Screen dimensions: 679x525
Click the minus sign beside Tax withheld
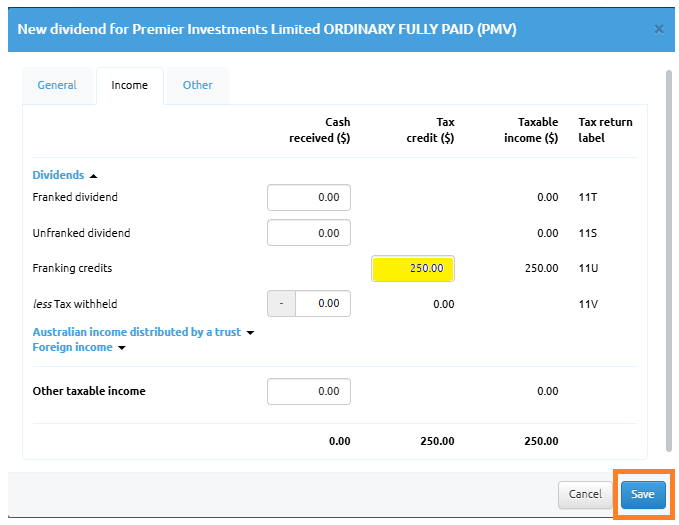click(x=281, y=304)
